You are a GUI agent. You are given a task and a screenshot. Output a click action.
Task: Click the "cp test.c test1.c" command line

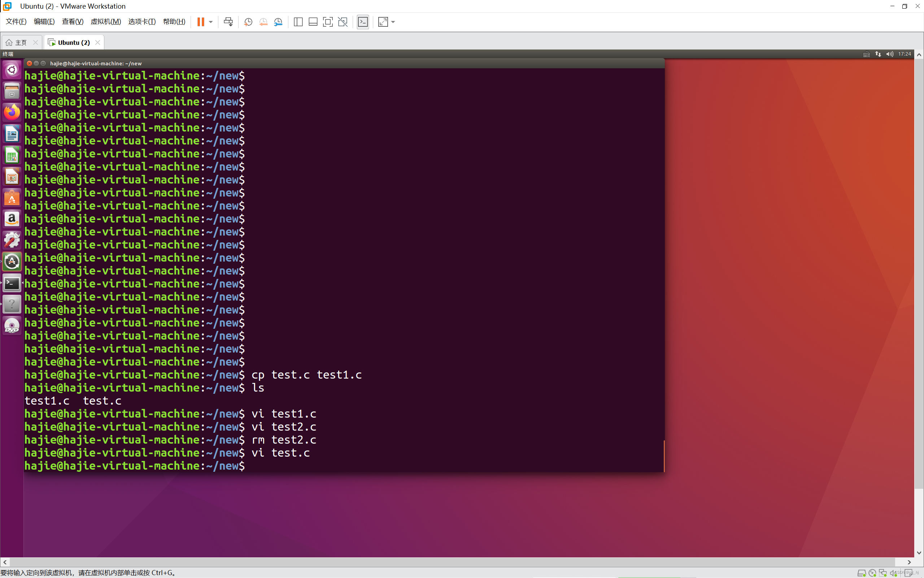pyautogui.click(x=306, y=375)
